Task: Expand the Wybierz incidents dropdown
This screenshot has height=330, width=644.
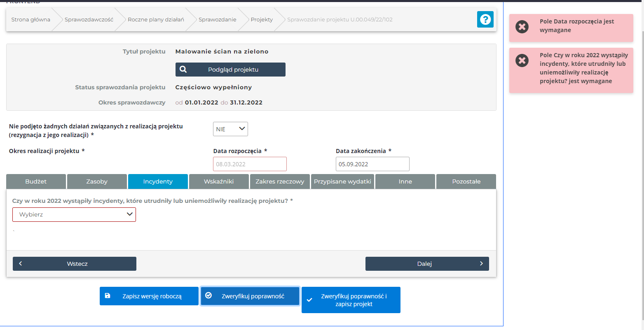Action: [x=74, y=214]
